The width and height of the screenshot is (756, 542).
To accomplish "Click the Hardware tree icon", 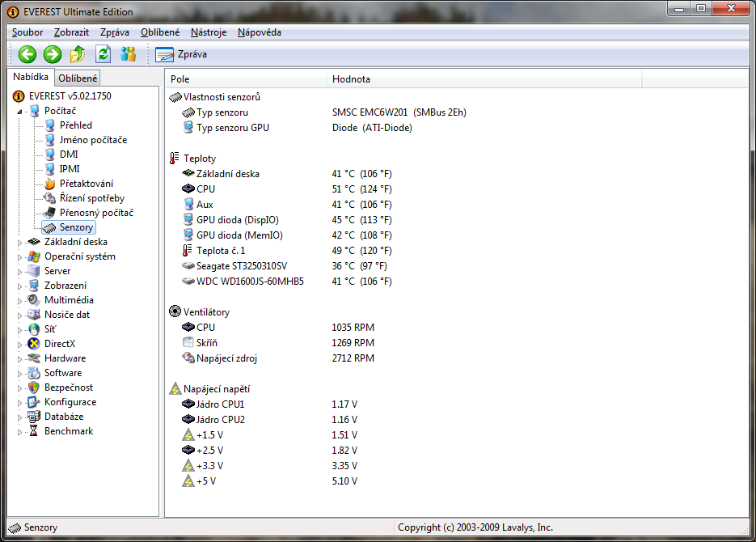I will tap(34, 358).
